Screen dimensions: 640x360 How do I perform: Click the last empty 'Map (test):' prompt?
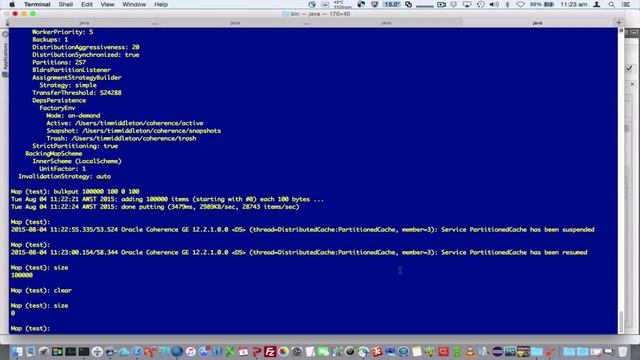pos(30,328)
